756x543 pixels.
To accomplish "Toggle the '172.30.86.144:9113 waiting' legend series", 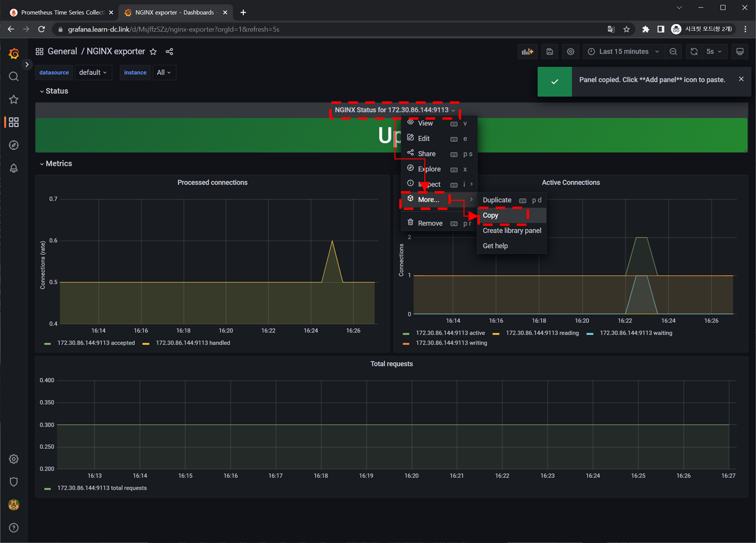I will [635, 333].
